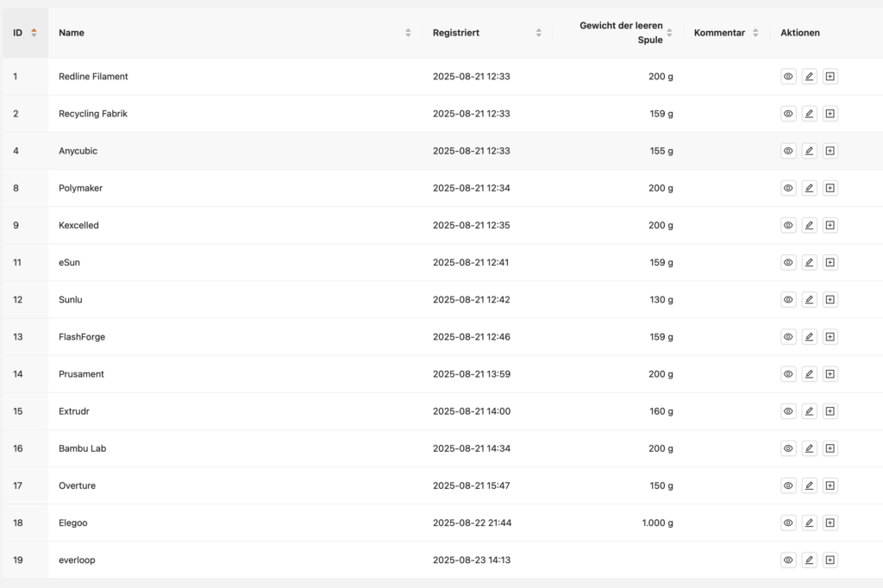Click sort arrows in Name column
Screen dimensions: 883x588
[408, 33]
